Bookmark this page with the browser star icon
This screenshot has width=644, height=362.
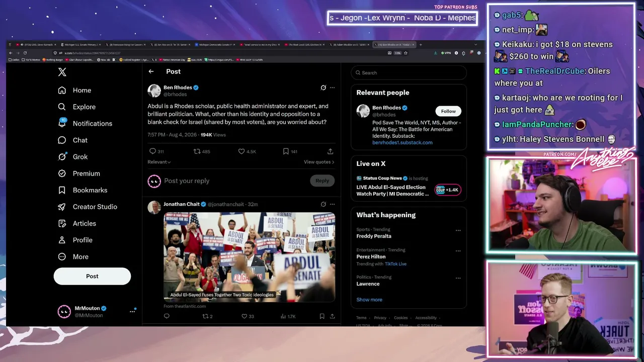tap(406, 53)
